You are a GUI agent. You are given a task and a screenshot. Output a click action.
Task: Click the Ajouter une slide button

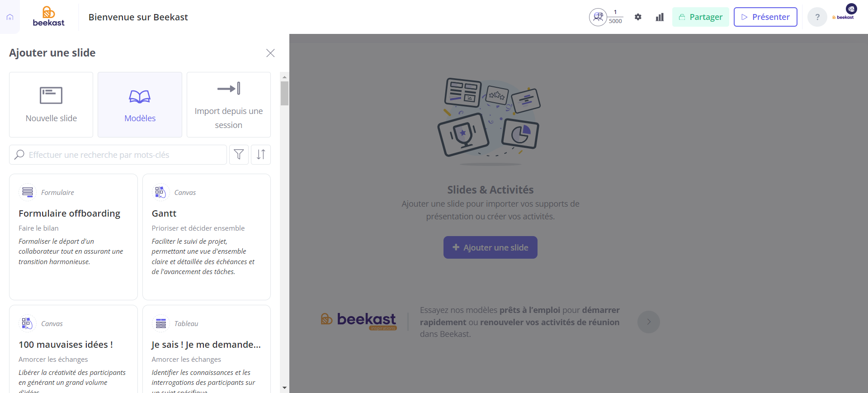point(491,247)
